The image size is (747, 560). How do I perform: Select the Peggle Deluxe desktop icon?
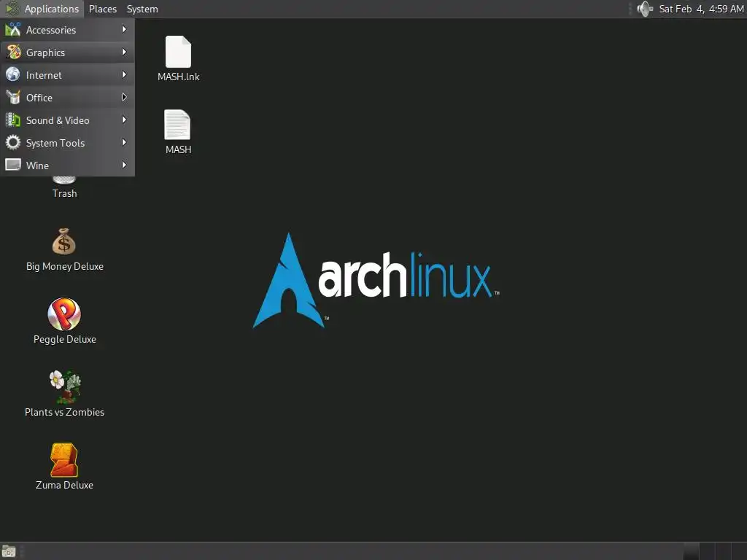coord(64,314)
